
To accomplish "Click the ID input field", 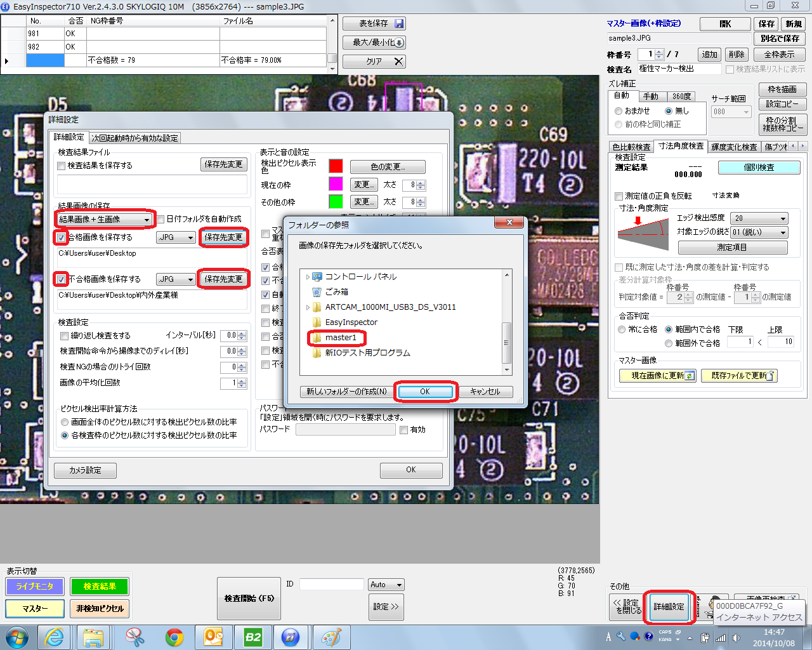I will click(x=331, y=585).
